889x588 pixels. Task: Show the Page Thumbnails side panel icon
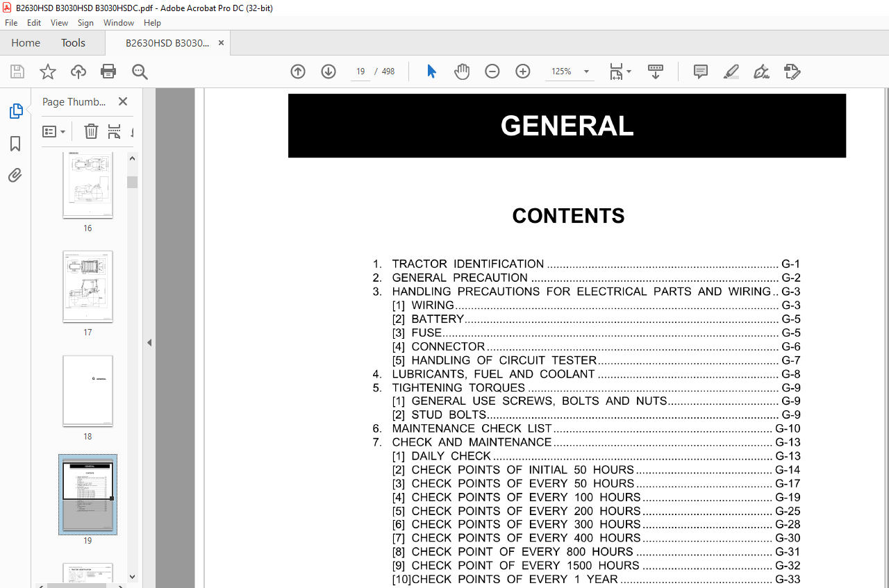pos(15,111)
